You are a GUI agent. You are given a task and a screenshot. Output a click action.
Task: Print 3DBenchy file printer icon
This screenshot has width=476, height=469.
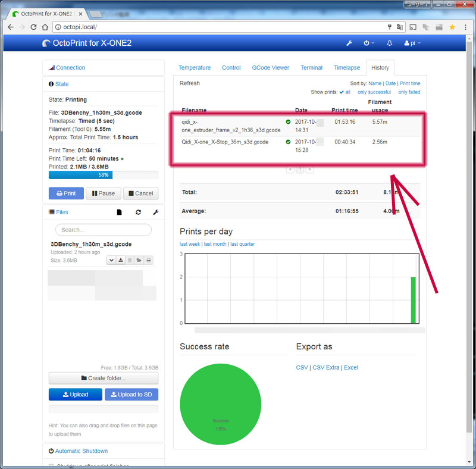(x=148, y=260)
